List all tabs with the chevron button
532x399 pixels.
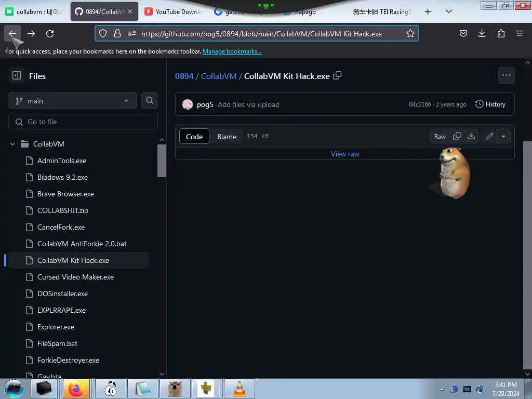[448, 12]
